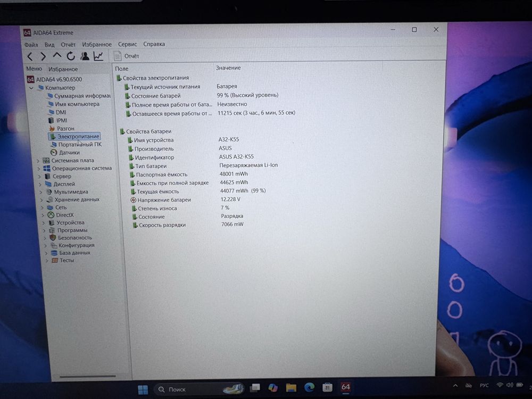The image size is (532, 399).
Task: Expand the Сеть node
Action: tap(43, 207)
